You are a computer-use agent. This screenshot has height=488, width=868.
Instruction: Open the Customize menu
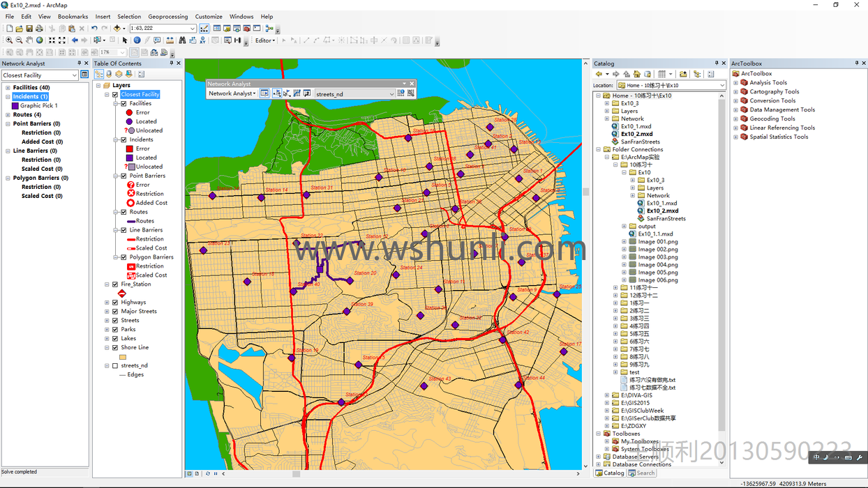(x=209, y=17)
